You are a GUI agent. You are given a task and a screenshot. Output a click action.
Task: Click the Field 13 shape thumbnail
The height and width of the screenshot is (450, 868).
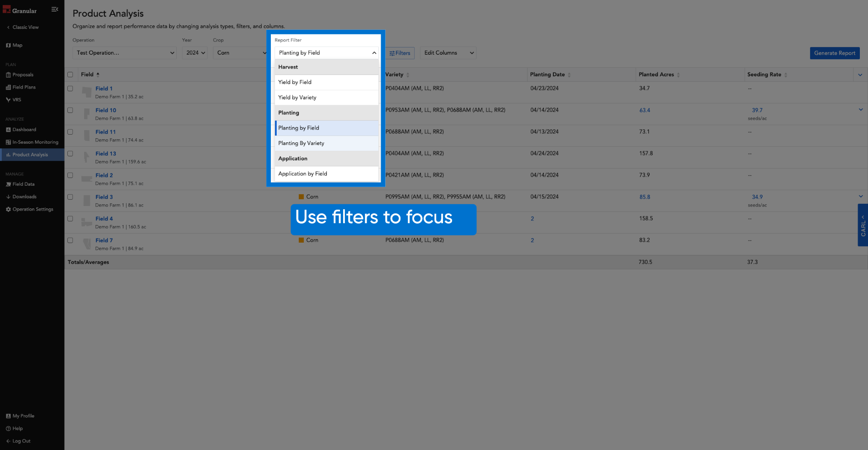click(x=86, y=157)
